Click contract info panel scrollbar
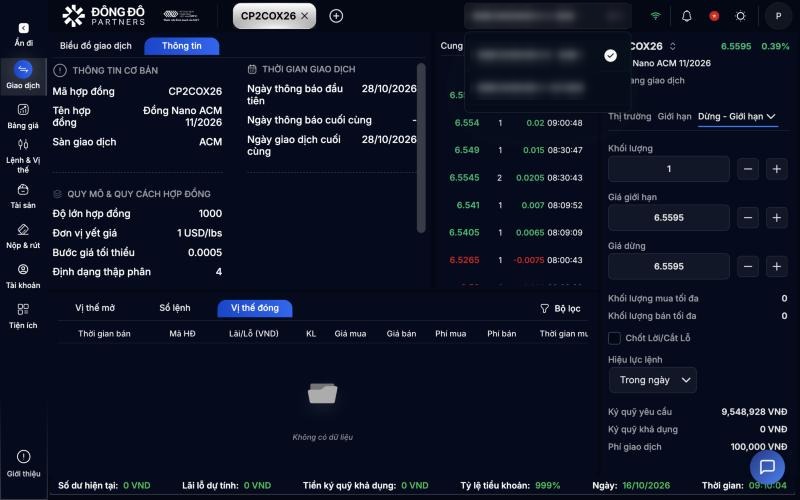Screen dimensions: 800x500 point(421,148)
